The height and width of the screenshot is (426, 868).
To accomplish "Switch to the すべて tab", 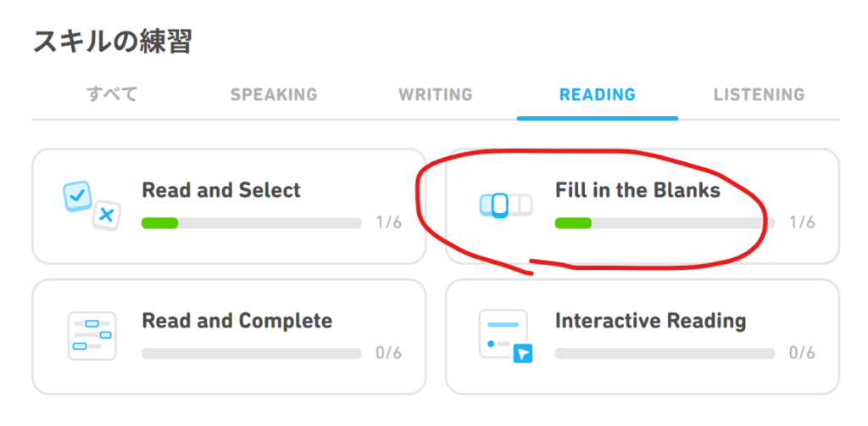I will click(112, 94).
